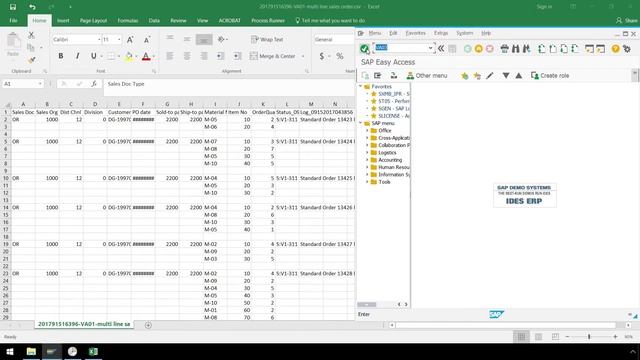Viewport: 640px width, 360px height.
Task: Open the Excel Formulas tab
Action: point(127,20)
